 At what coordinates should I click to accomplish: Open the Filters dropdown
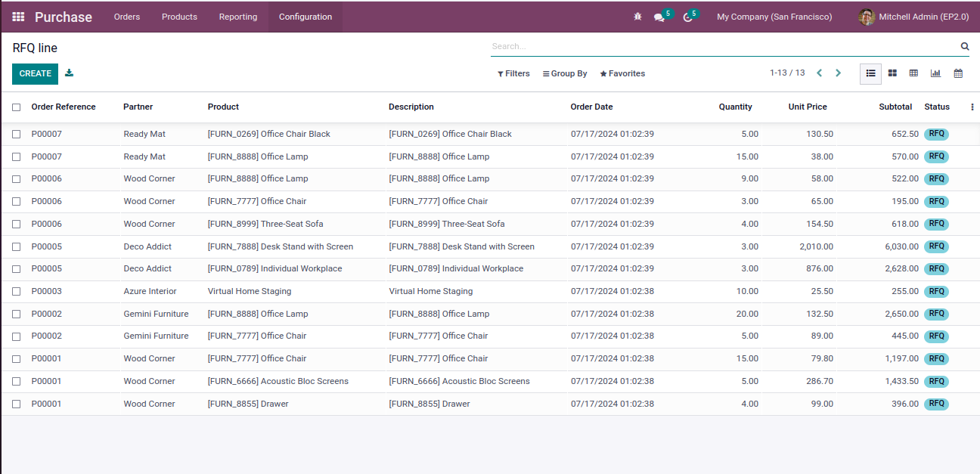click(513, 73)
